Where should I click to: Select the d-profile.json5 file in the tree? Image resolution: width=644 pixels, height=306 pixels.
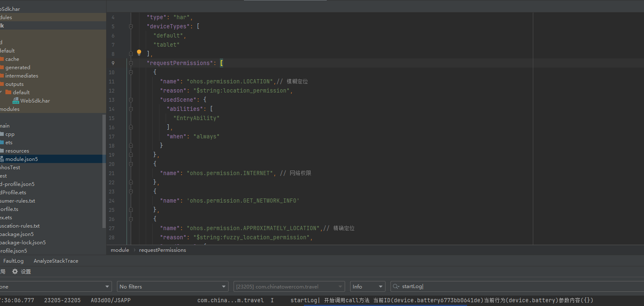[17, 184]
